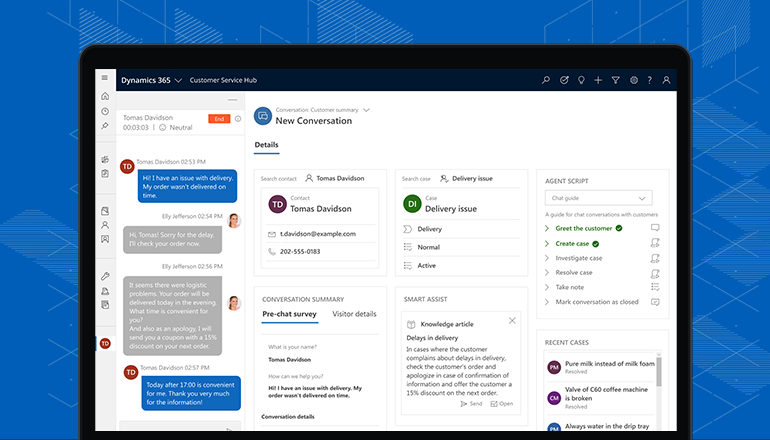Expand the Conversation Customer summary form chevron

(367, 109)
